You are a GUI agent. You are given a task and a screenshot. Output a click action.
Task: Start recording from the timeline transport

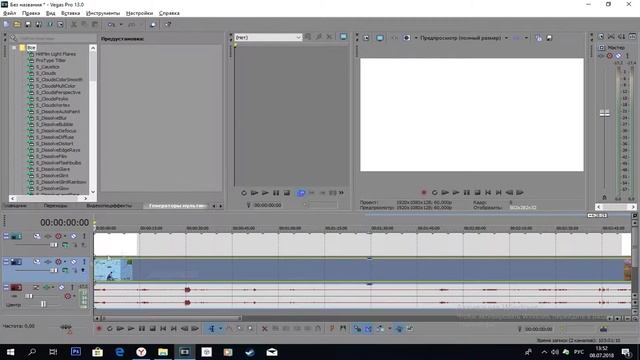coord(99,329)
